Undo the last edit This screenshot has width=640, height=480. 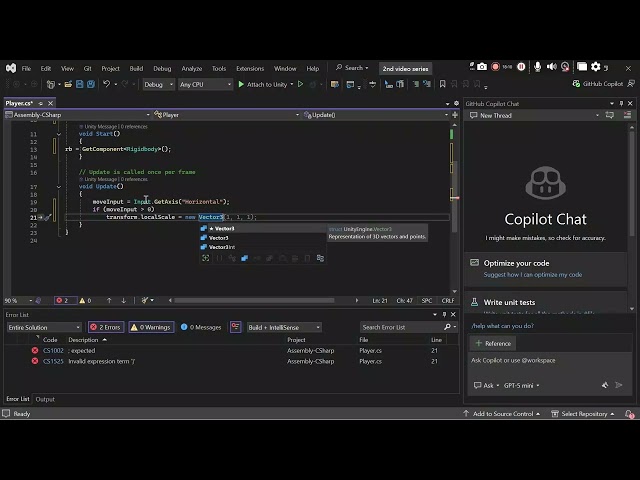pyautogui.click(x=107, y=84)
